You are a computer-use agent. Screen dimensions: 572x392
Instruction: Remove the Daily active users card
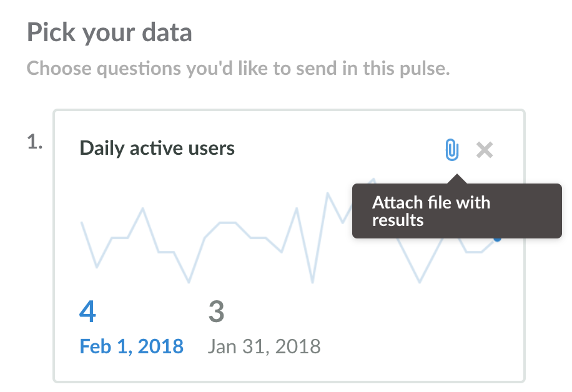pos(485,149)
